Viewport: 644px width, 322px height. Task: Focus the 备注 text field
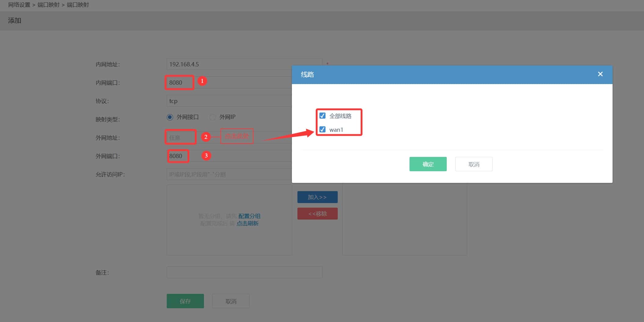click(x=244, y=272)
